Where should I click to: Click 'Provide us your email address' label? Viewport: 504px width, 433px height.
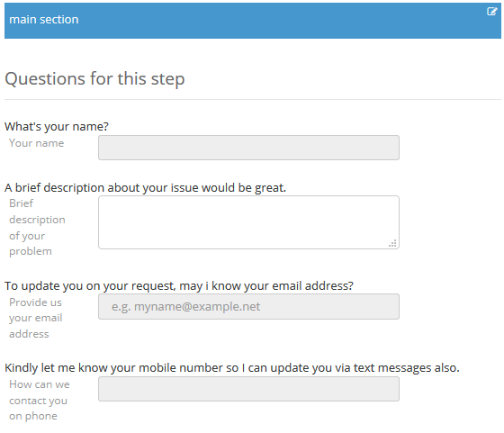(x=35, y=318)
